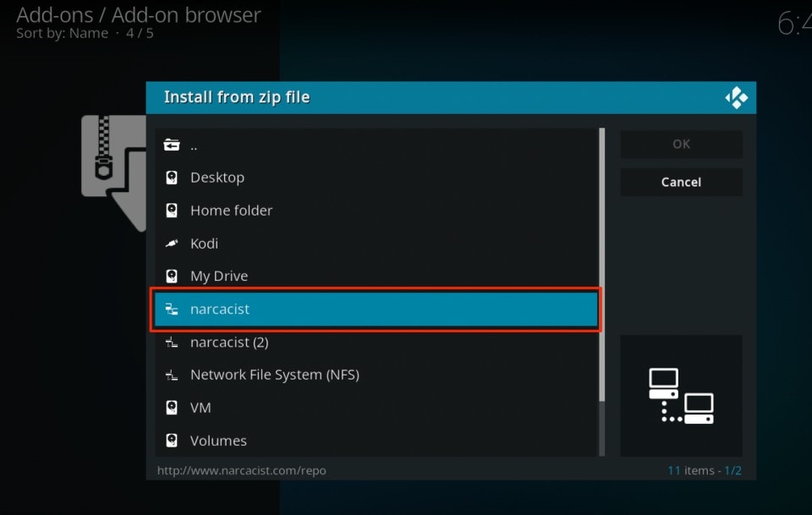Viewport: 812px width, 515px height.
Task: Click the Install from zip file title
Action: tap(237, 97)
